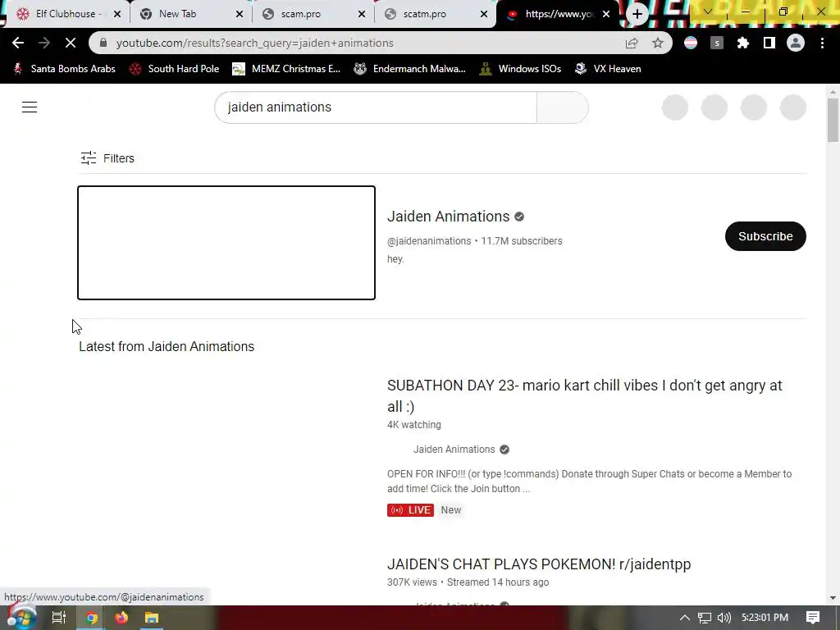840x630 pixels.
Task: Open the Chrome profile avatar icon
Action: point(796,43)
